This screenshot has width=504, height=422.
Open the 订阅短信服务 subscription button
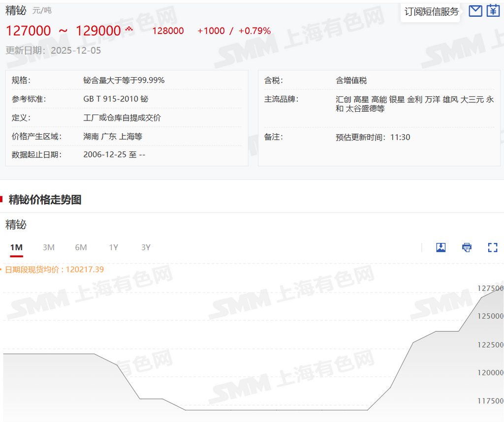pos(431,12)
